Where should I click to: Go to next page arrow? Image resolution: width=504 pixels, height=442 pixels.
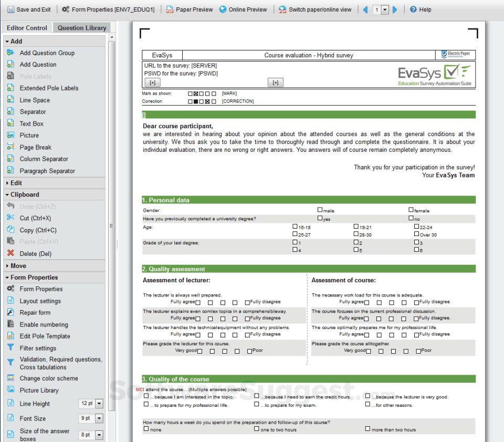tap(395, 9)
